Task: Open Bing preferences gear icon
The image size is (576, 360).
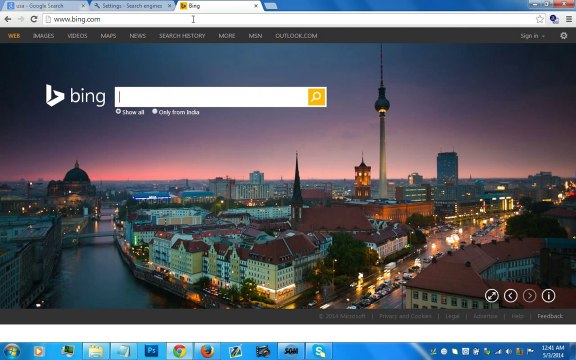Action: click(x=564, y=36)
